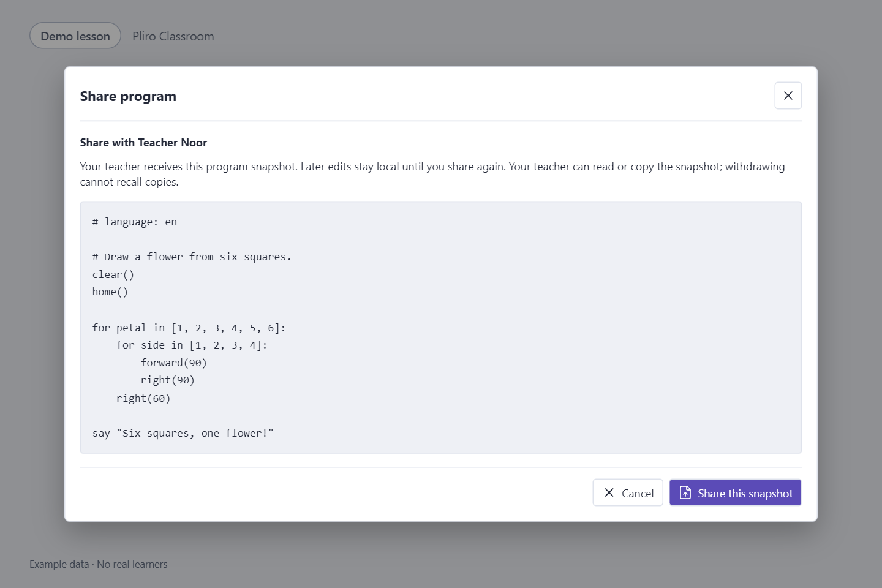
Task: Click the X icon inside Cancel button
Action: coord(609,492)
